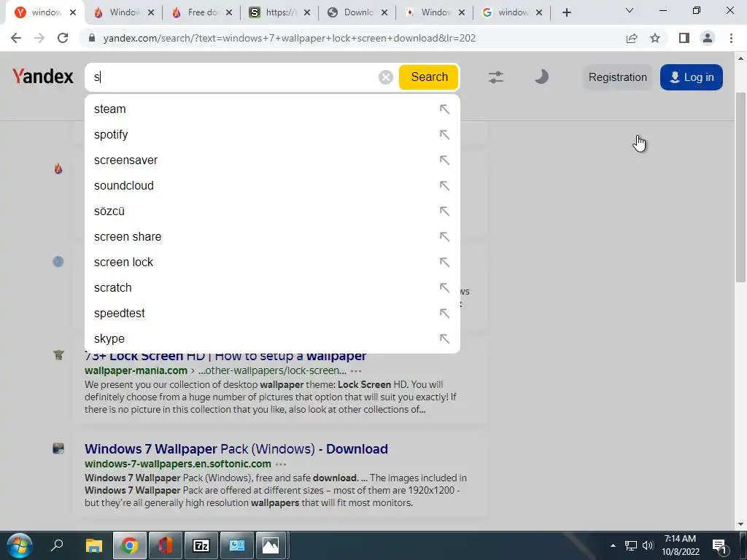Pick the scratch suggestion text
The width and height of the screenshot is (747, 560).
[x=112, y=287]
